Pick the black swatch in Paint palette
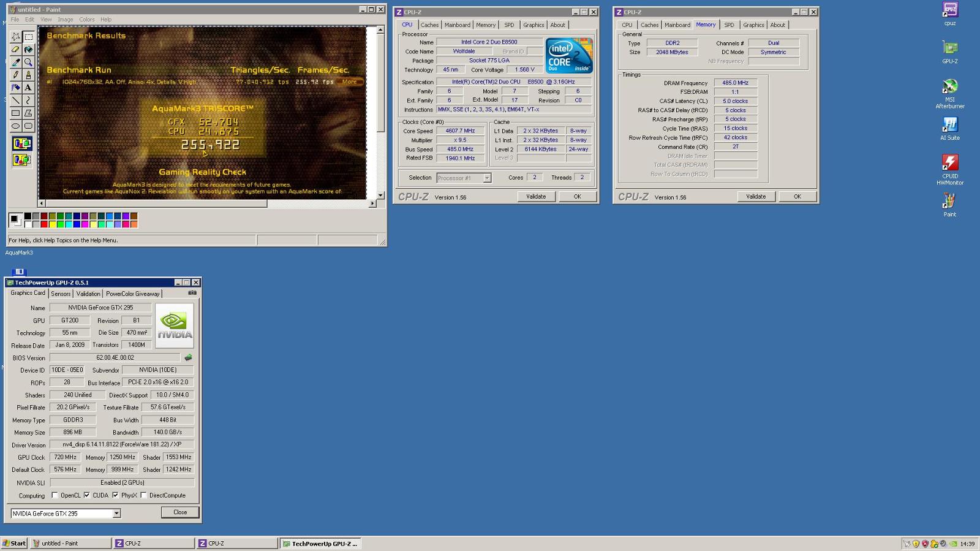Viewport: 980px width, 551px height. tap(28, 216)
